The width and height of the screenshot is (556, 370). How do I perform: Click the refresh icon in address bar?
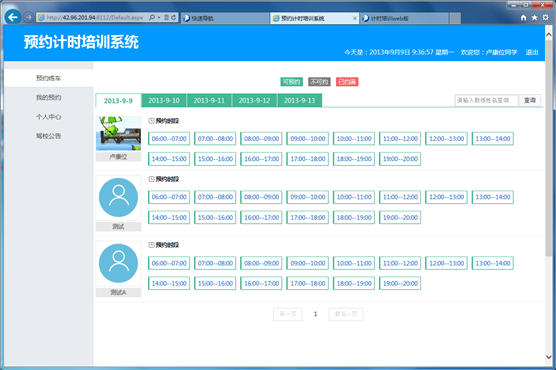[173, 17]
